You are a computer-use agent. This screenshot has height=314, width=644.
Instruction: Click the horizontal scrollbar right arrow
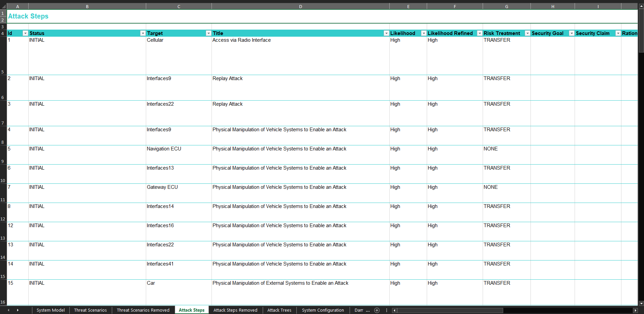point(635,310)
